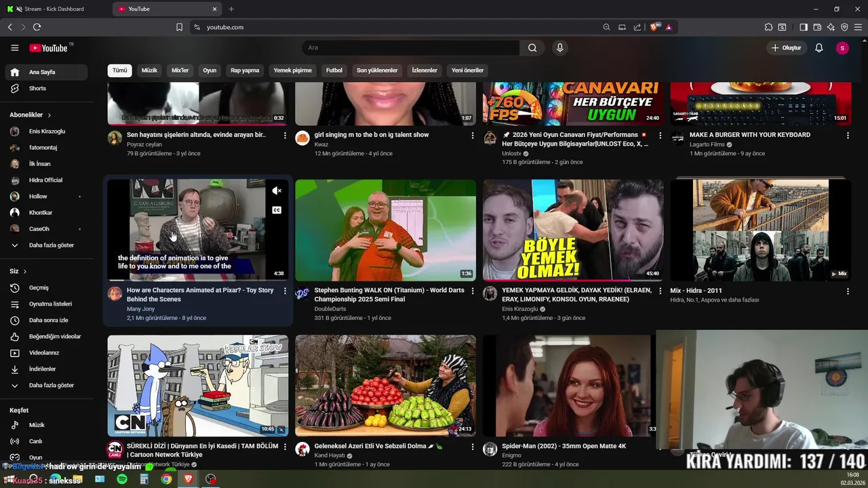Expand Siz section chevron
Image resolution: width=868 pixels, height=488 pixels.
(x=25, y=271)
